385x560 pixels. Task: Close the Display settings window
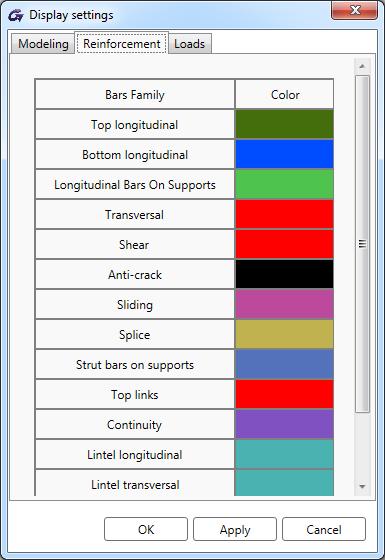pyautogui.click(x=354, y=10)
